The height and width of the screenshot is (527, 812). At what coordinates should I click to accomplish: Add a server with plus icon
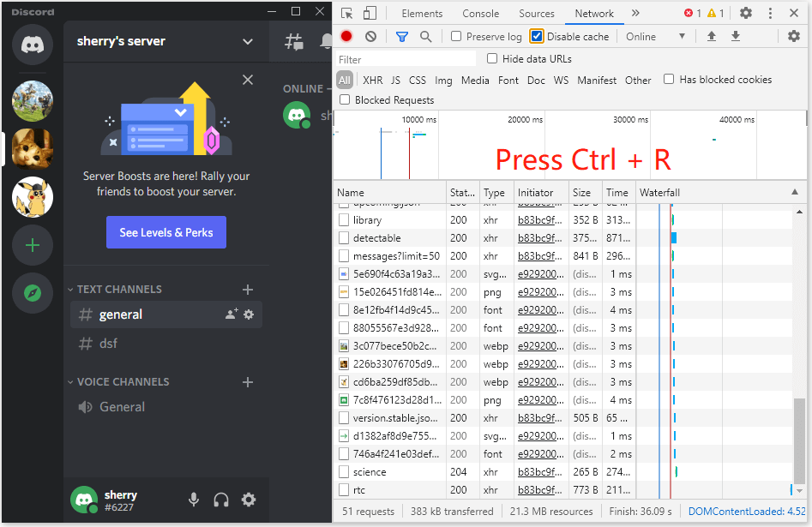[32, 245]
